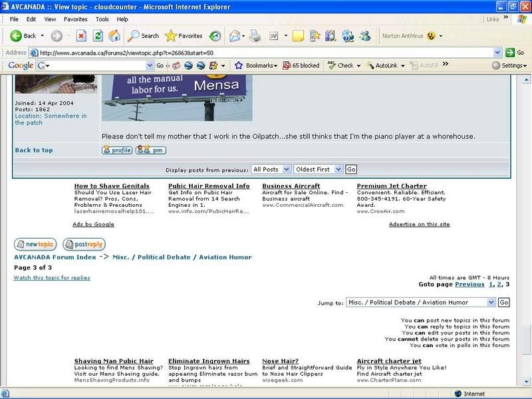The height and width of the screenshot is (399, 532).
Task: Click Ads by Google link
Action: tap(93, 224)
